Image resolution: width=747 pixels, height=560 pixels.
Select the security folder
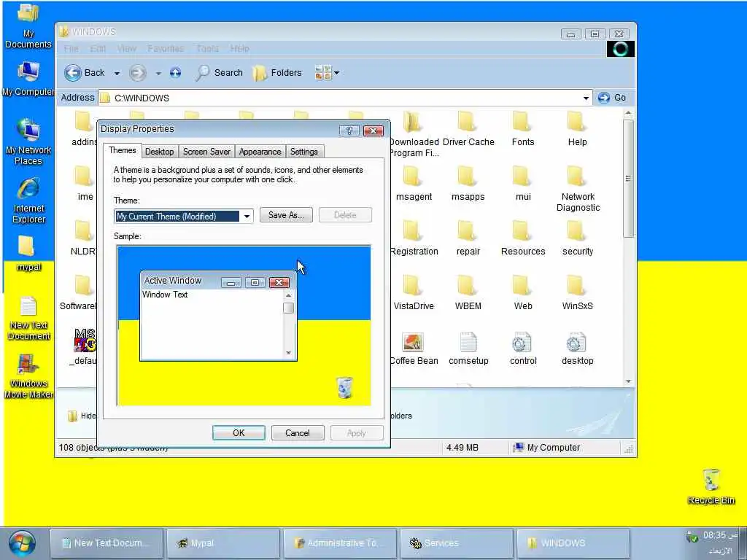(578, 238)
